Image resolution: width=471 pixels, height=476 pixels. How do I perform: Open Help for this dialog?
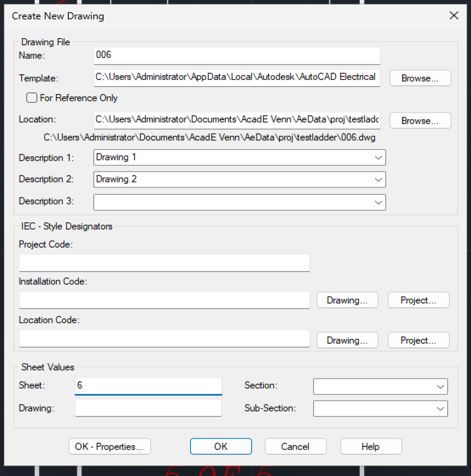[x=370, y=446]
